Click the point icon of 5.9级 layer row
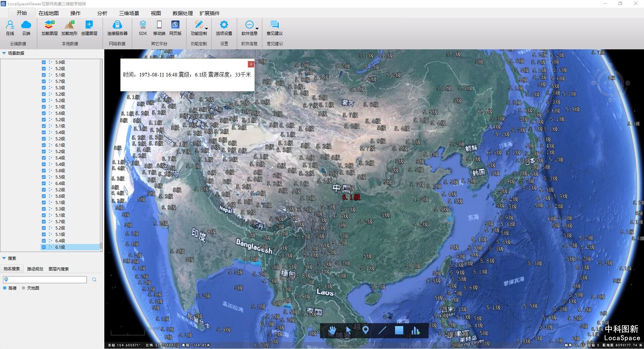Image resolution: width=644 pixels, height=349 pixels. 50,62
